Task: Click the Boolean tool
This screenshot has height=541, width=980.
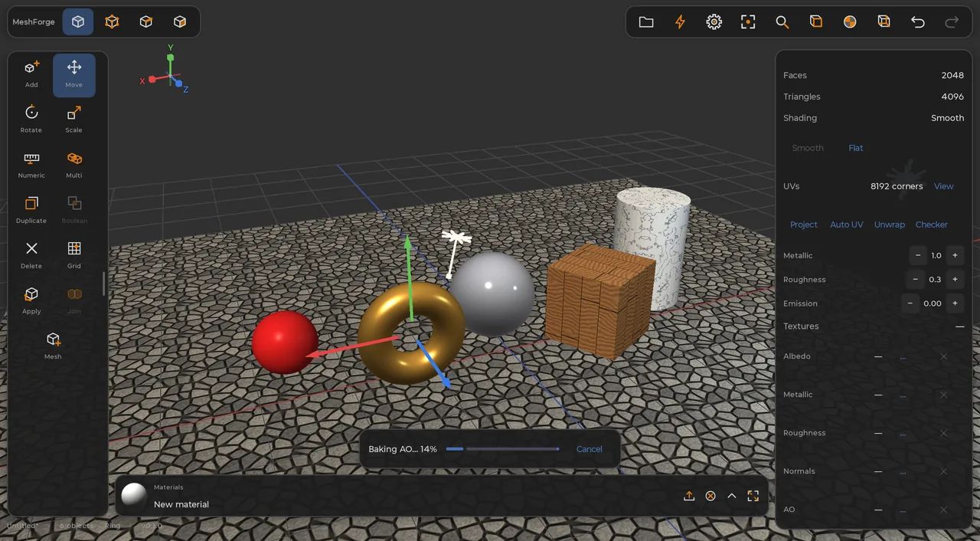Action: 74,211
